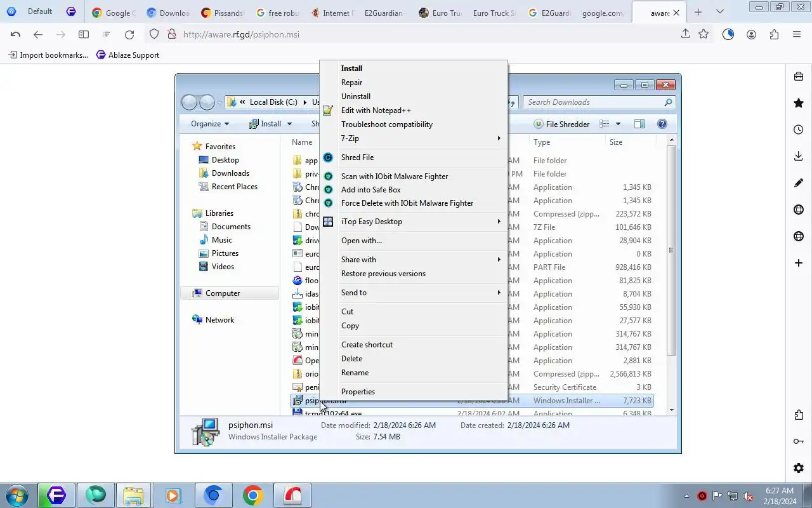Screen dimensions: 812x508
Task: Open Google Chrome from the taskbar
Action: (x=252, y=495)
